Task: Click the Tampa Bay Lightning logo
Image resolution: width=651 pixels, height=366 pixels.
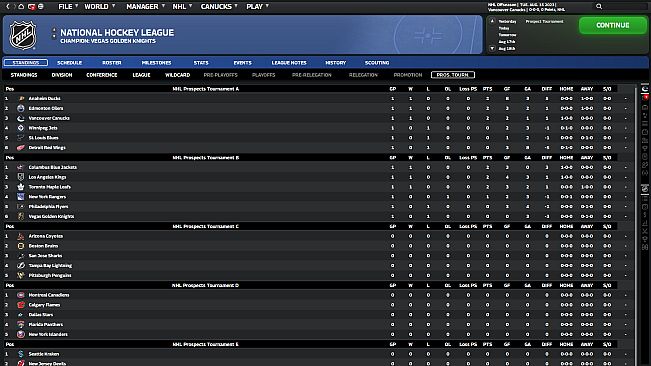Action: [21, 266]
